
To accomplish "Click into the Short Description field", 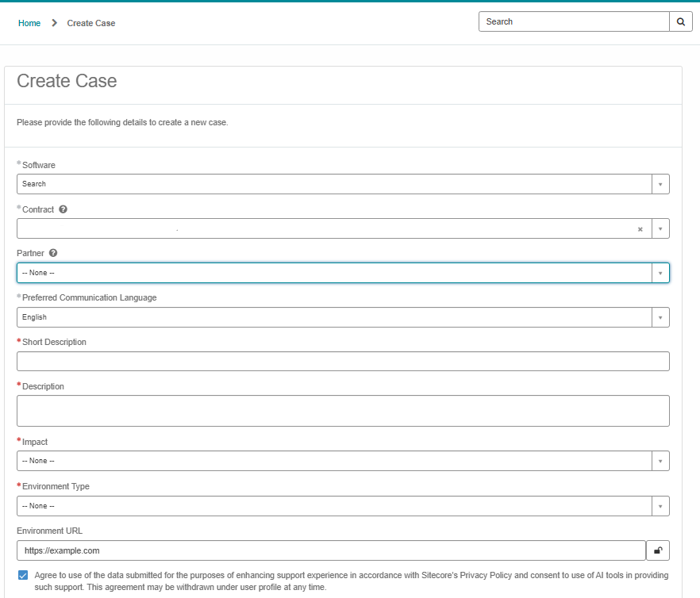I will click(343, 362).
